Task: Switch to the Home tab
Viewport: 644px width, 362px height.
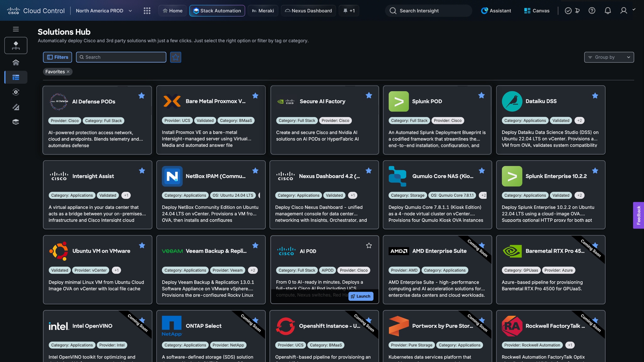Action: point(172,11)
